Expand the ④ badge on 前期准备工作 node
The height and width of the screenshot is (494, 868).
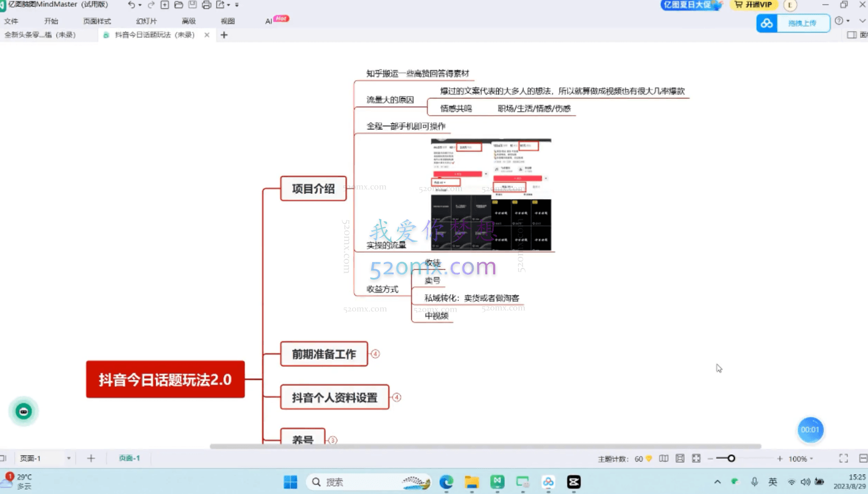click(x=375, y=354)
